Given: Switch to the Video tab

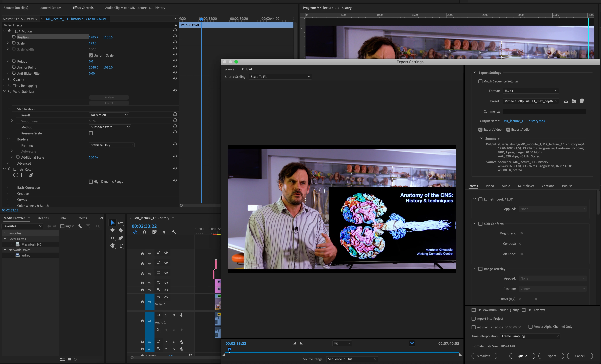Looking at the screenshot, I should pos(490,186).
